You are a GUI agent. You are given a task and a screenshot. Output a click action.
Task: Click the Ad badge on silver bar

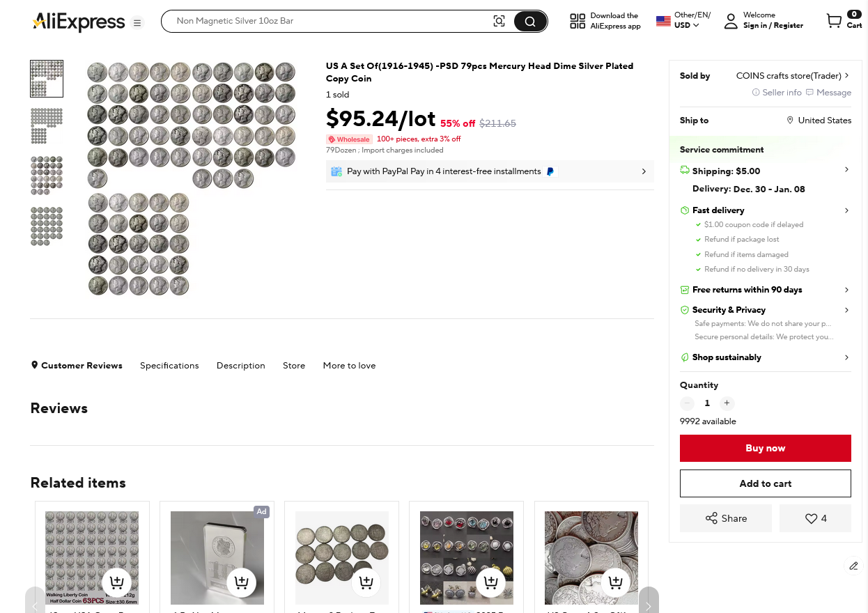click(x=261, y=511)
